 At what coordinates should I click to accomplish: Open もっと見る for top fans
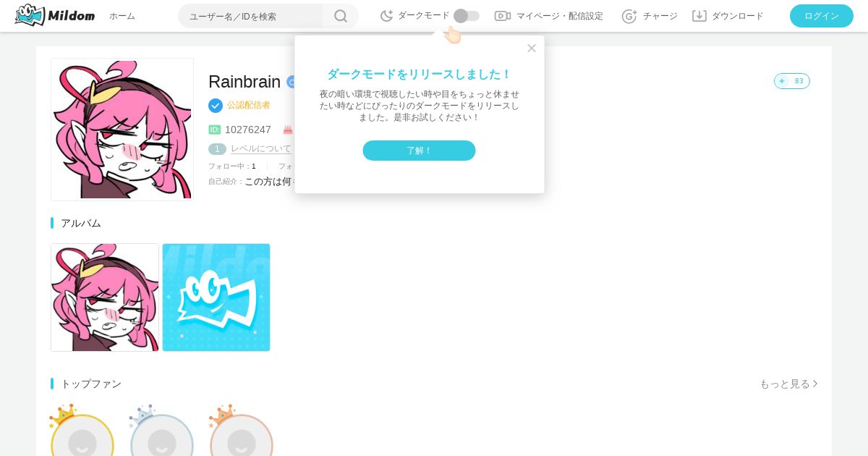785,384
